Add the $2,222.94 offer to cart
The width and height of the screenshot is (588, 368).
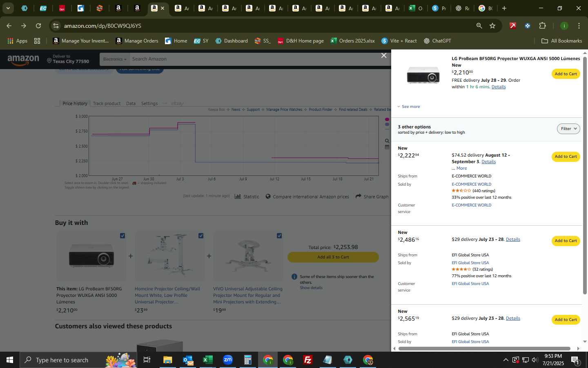pos(566,157)
